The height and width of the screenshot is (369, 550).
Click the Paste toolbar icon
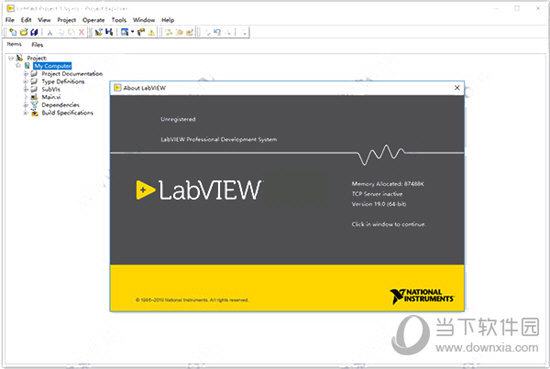[71, 32]
